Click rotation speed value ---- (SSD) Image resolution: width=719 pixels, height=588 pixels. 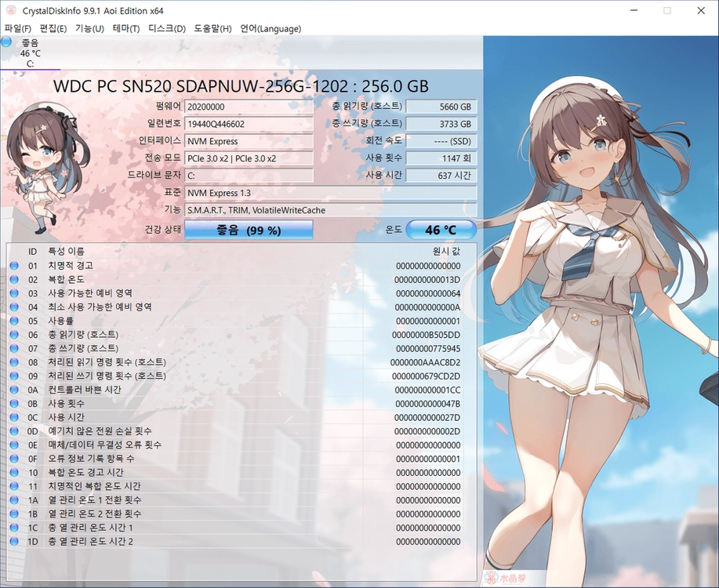click(441, 141)
